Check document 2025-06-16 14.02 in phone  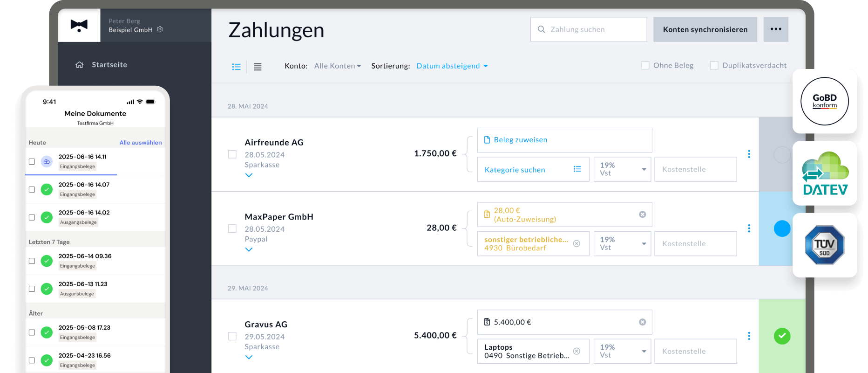pyautogui.click(x=32, y=218)
